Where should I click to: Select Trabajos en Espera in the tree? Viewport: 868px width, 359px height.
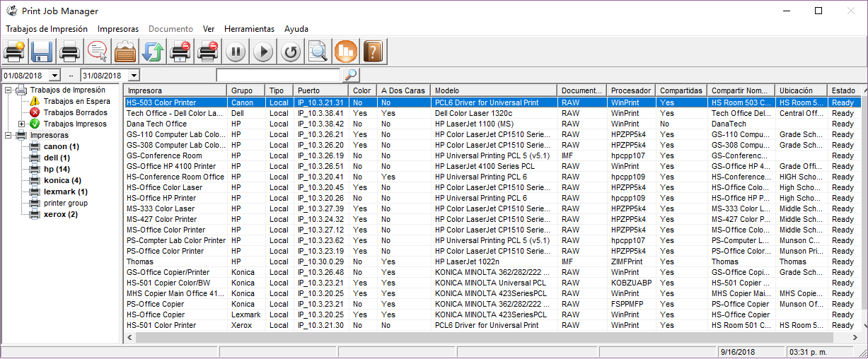(x=76, y=101)
